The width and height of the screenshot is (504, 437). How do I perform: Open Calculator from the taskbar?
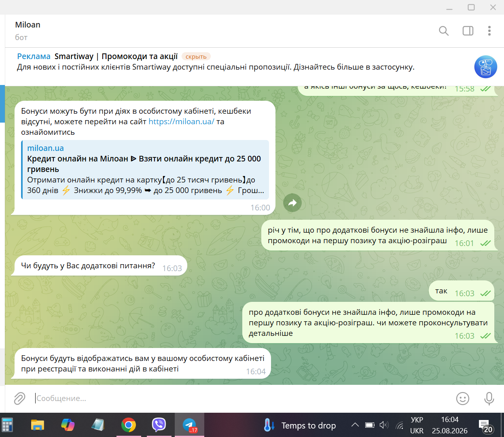(7, 425)
